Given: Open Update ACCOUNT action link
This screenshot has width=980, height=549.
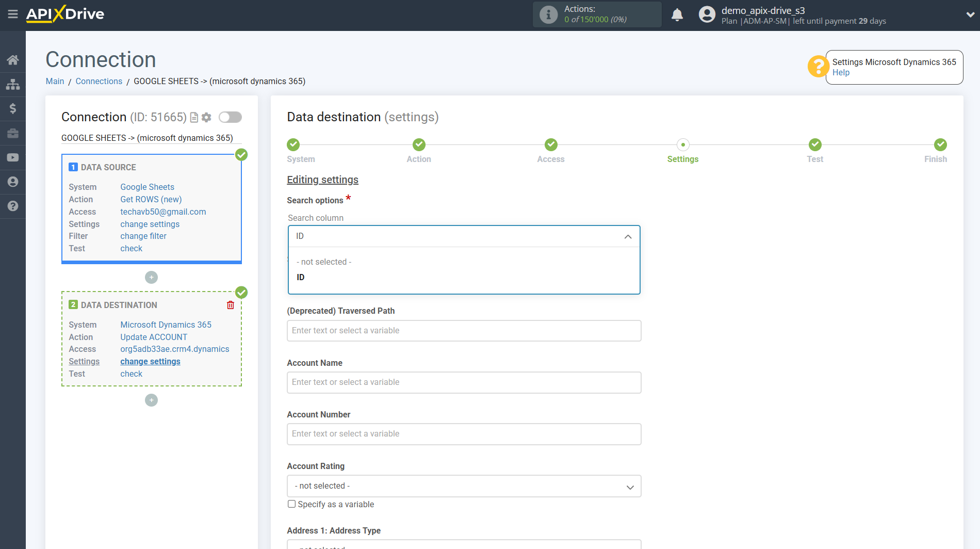Looking at the screenshot, I should pos(154,337).
